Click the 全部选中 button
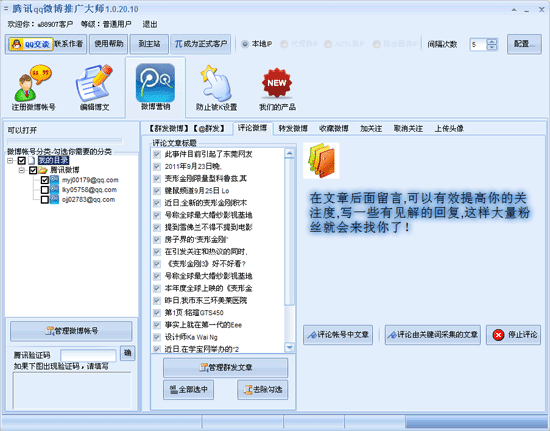Viewport: 550px width, 431px height. (188, 390)
